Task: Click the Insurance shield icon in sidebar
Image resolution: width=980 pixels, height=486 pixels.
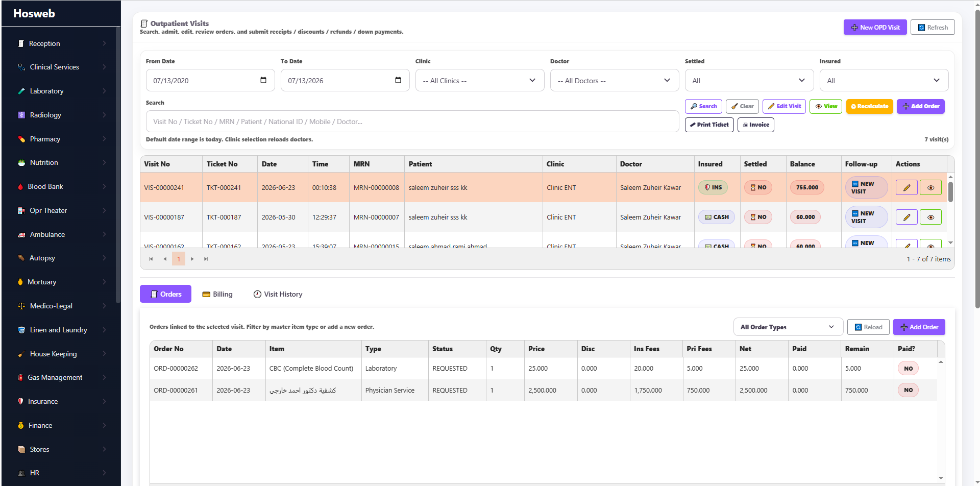Action: (x=20, y=401)
